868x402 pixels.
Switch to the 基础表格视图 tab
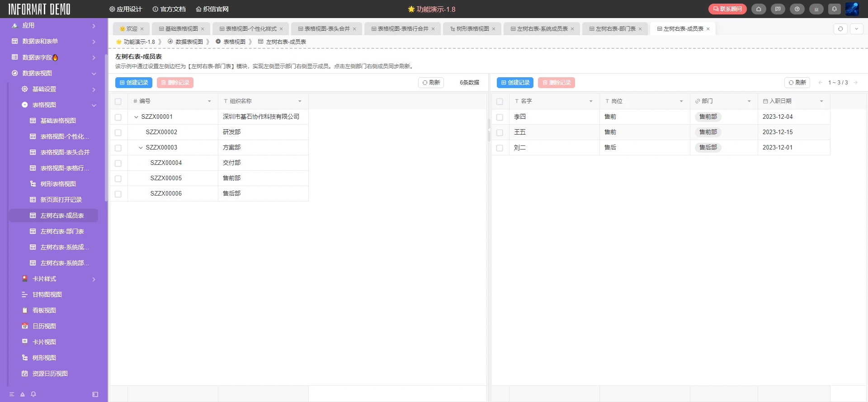pos(181,29)
